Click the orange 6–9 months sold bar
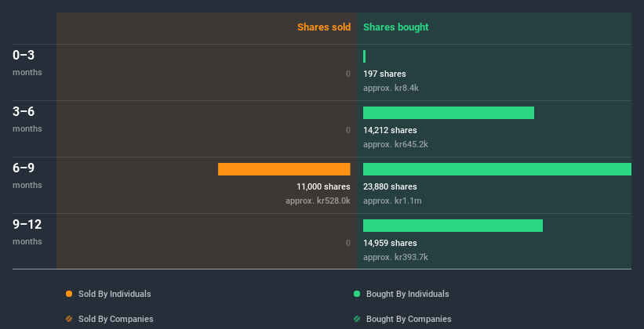644x329 pixels. pos(284,169)
